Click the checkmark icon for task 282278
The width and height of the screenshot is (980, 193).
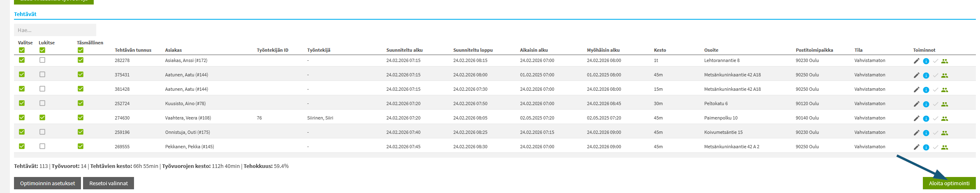pos(935,61)
